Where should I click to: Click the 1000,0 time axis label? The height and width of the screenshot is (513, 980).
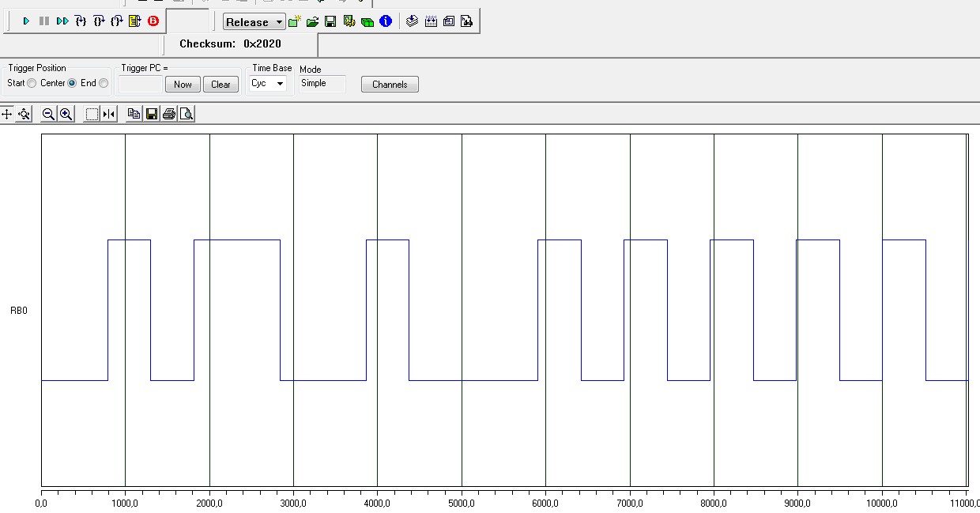tap(125, 502)
